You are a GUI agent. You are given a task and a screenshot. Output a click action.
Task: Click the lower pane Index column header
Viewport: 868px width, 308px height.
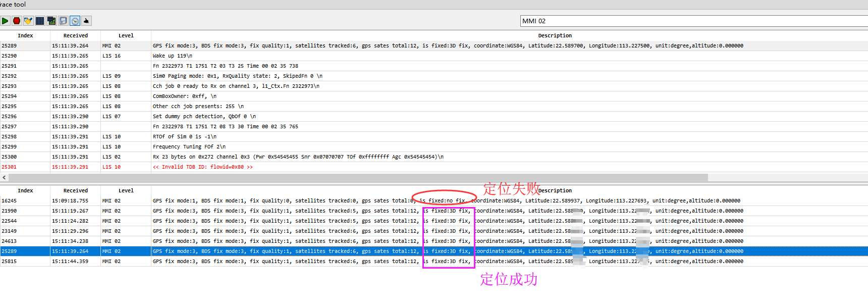(x=25, y=191)
